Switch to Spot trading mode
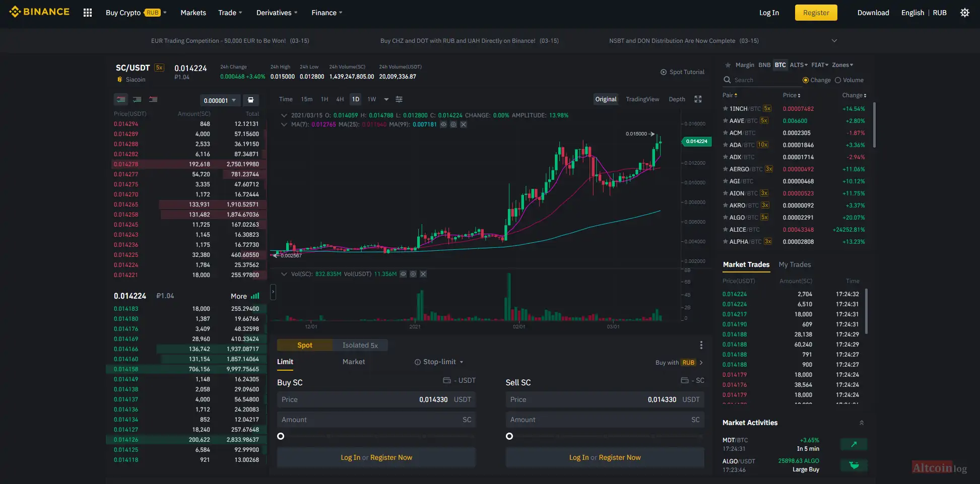Screen dimensions: 980x484 click(x=305, y=345)
